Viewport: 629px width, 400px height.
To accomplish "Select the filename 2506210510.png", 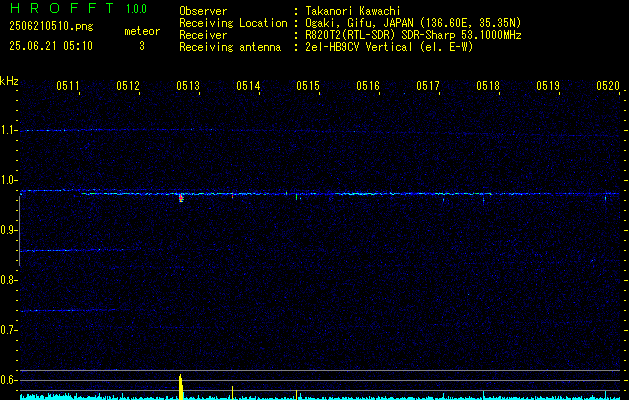I will [x=51, y=27].
